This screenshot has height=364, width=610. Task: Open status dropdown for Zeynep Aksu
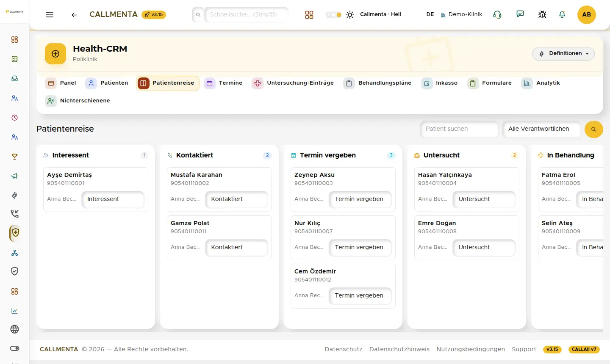click(360, 199)
